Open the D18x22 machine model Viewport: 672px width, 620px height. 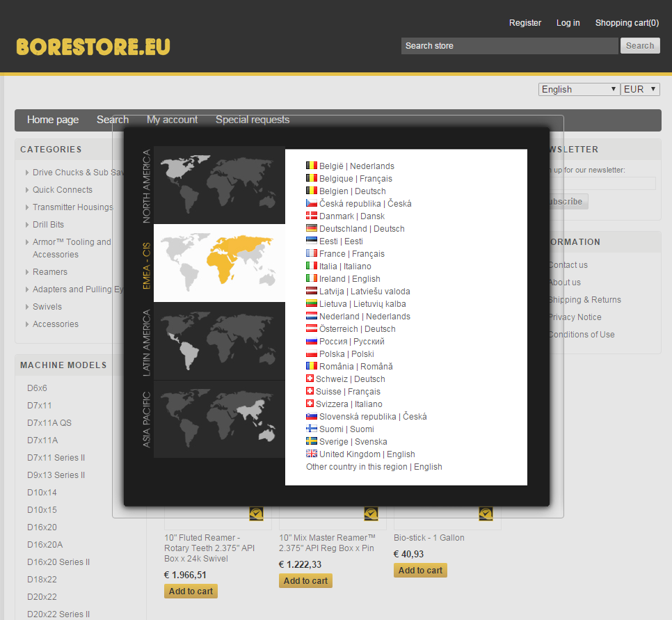pyautogui.click(x=42, y=579)
